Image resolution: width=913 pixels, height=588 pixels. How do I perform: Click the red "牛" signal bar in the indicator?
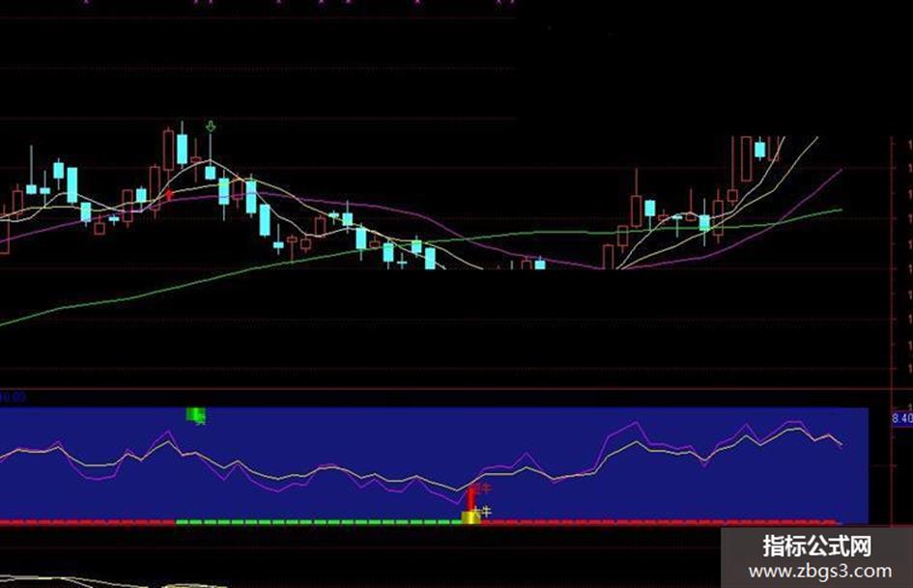[x=471, y=499]
